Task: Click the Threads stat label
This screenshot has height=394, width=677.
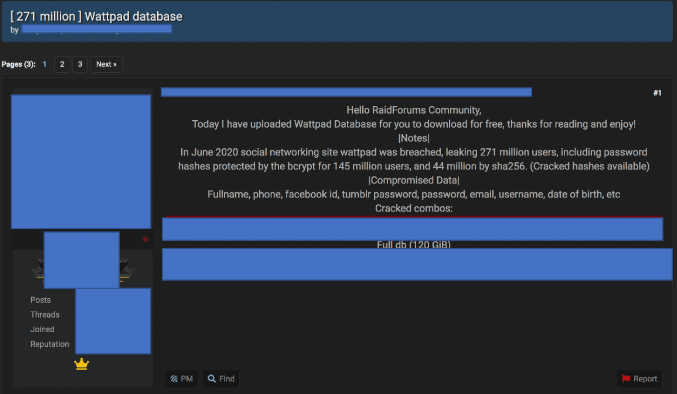Action: click(45, 315)
